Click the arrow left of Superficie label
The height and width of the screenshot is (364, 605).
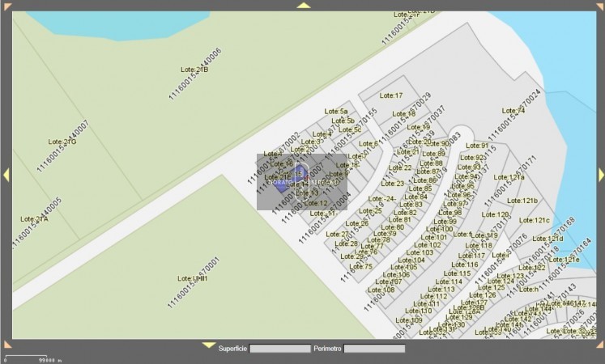point(208,345)
